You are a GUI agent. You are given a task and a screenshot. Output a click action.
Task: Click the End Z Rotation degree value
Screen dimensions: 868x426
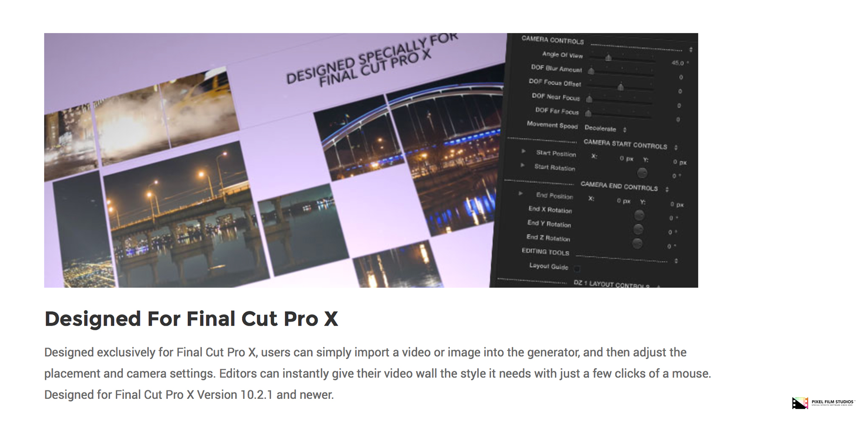tap(672, 246)
